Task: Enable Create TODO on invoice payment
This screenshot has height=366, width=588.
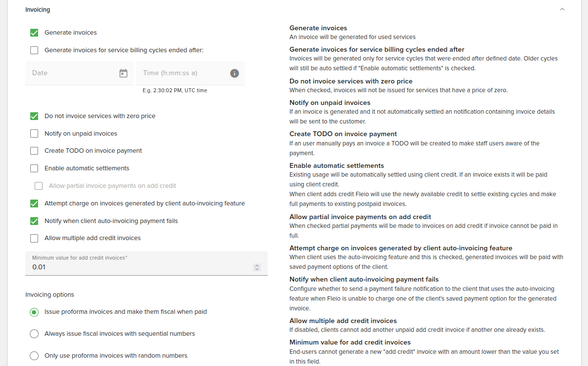Action: [34, 151]
